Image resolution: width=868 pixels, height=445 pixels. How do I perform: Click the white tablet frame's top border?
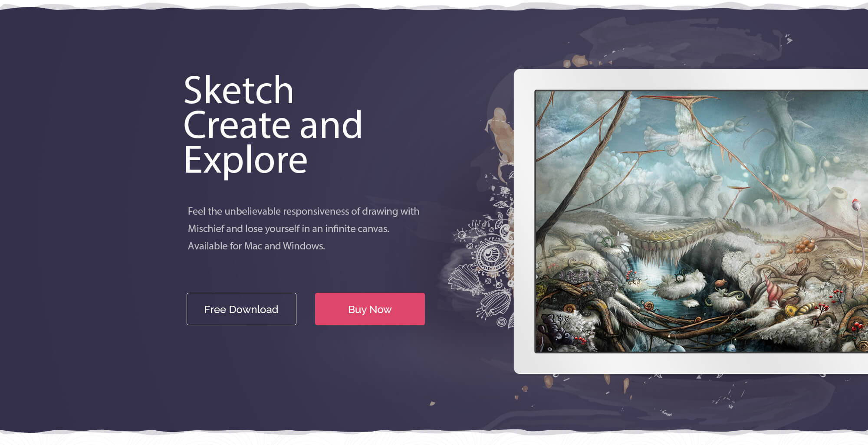tap(691, 79)
